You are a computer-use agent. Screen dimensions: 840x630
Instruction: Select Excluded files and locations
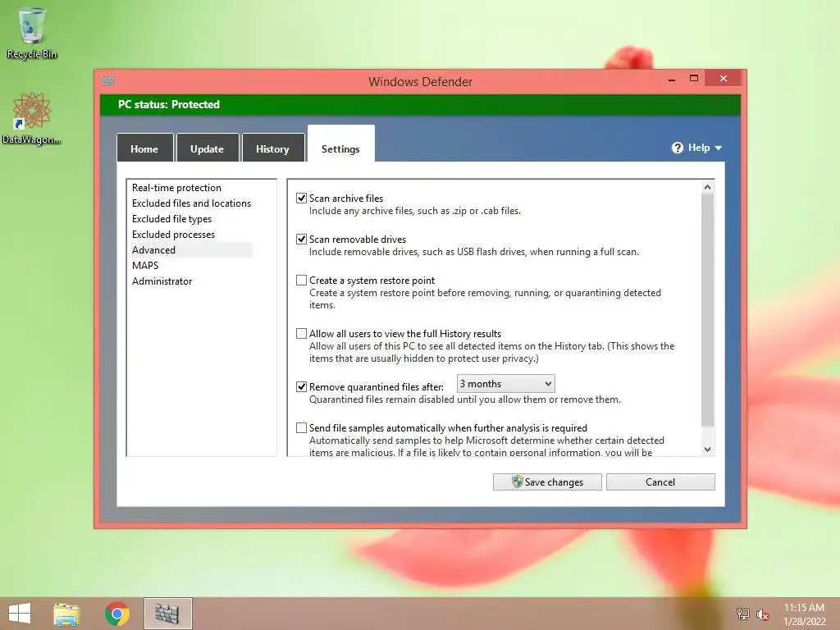click(x=191, y=203)
